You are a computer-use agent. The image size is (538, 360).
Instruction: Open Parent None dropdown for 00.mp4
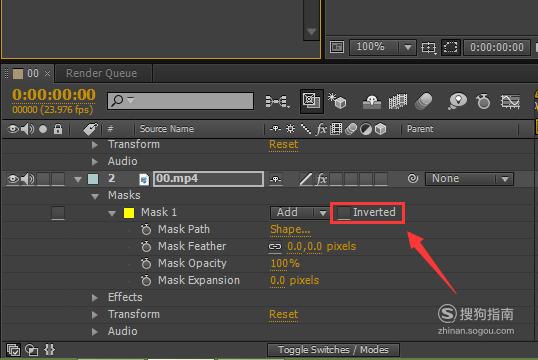[469, 179]
